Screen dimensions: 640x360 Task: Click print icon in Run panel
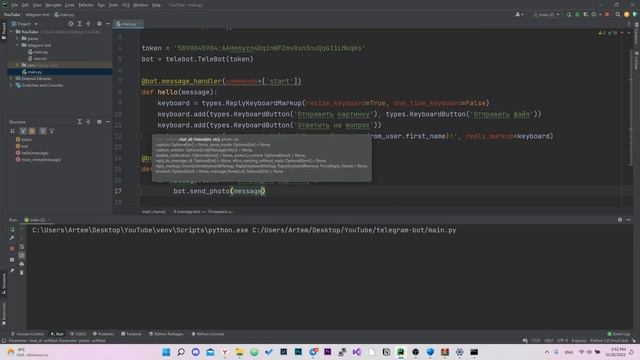coord(22,264)
